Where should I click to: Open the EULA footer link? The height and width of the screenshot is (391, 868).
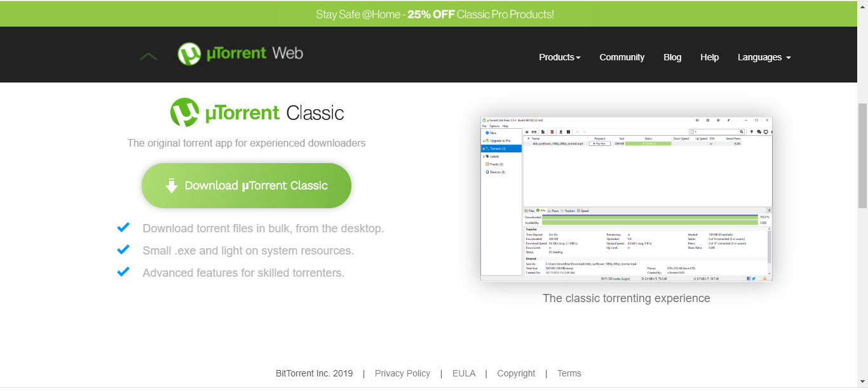tap(464, 373)
